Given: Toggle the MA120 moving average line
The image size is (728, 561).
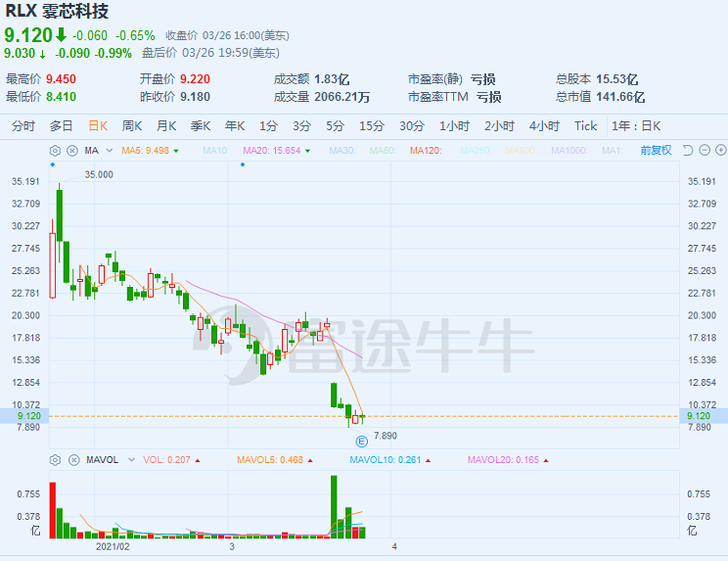Looking at the screenshot, I should pyautogui.click(x=426, y=151).
